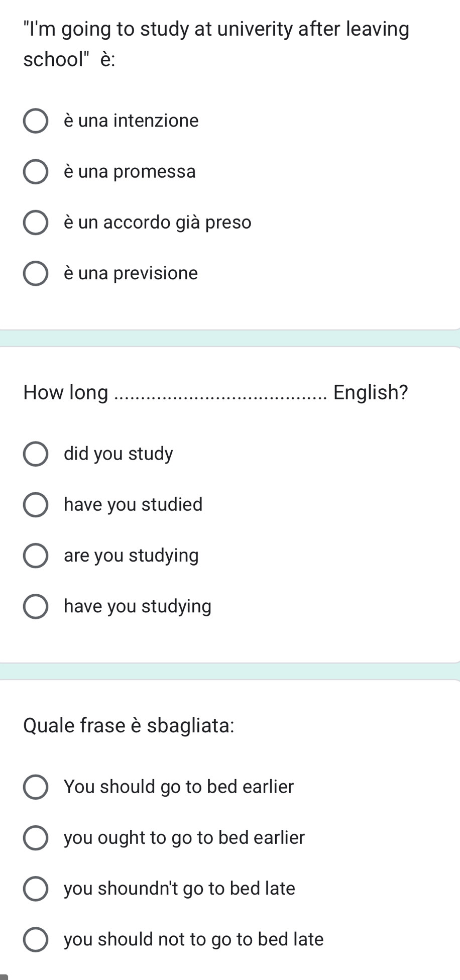Mark "è una previsione" as the answer
The width and height of the screenshot is (460, 980).
coord(36,273)
